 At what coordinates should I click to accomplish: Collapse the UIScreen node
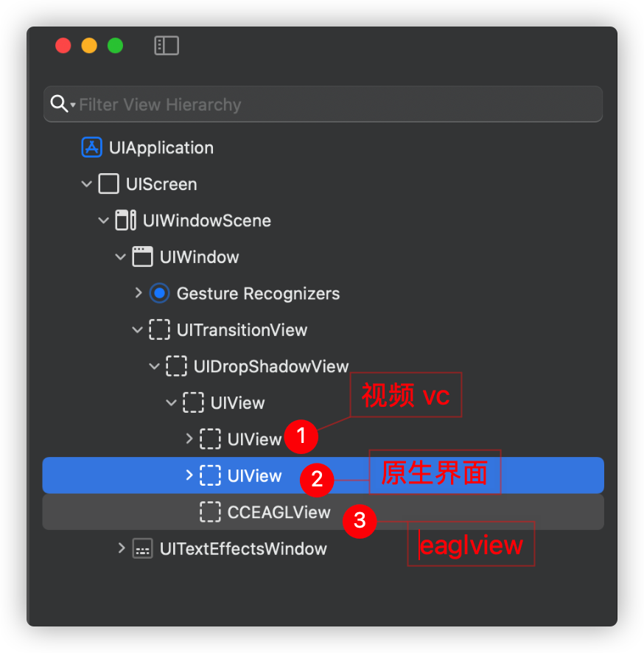click(88, 184)
